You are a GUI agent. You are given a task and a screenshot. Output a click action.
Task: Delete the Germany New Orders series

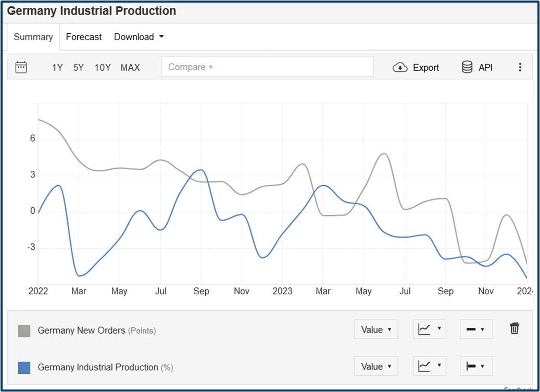(x=514, y=328)
